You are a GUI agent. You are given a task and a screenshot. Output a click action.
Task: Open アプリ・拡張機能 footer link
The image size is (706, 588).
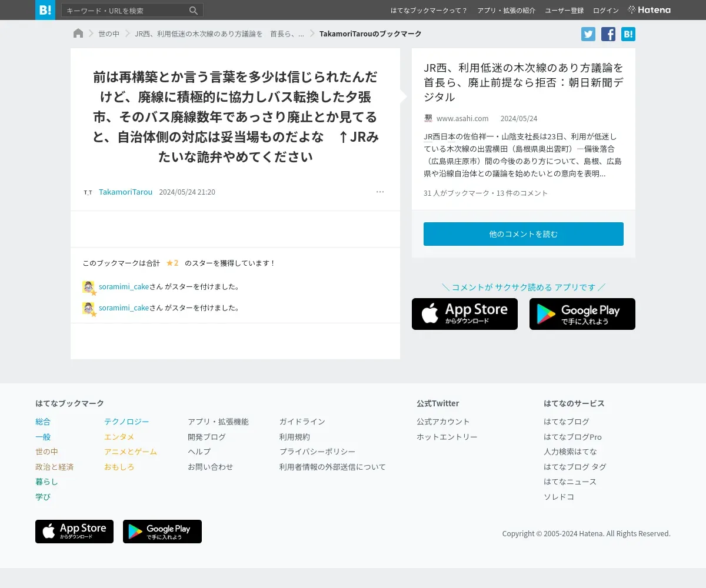click(218, 422)
